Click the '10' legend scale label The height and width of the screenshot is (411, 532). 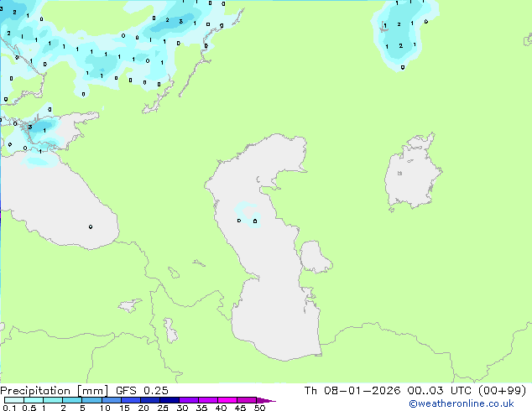click(105, 408)
